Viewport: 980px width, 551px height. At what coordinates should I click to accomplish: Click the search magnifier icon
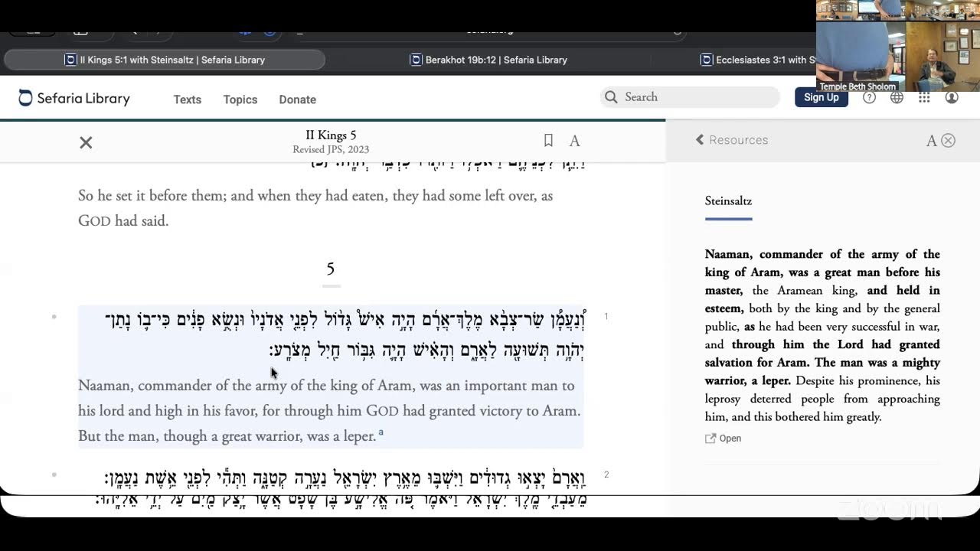point(611,97)
